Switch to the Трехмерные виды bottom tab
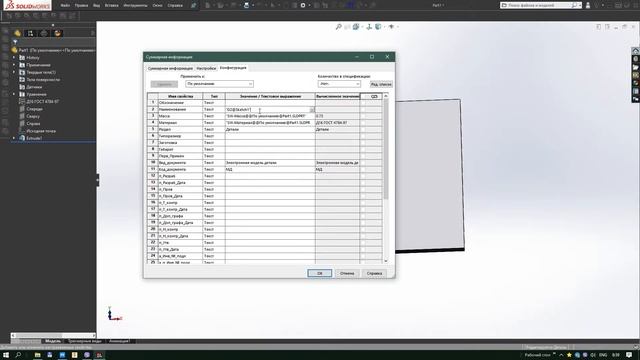 point(84,341)
